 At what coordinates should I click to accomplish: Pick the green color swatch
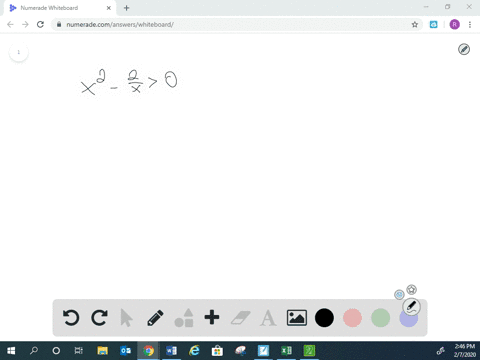380,318
